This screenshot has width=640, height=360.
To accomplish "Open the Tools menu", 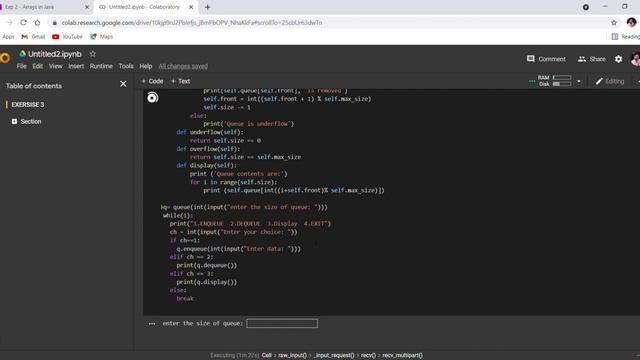I will [126, 66].
